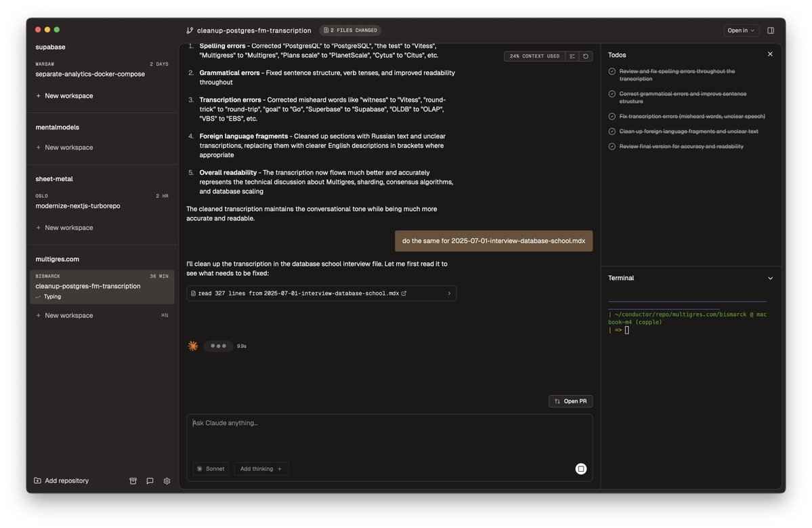Toggle the 'Review and fix spelling errors' todo
This screenshot has width=812, height=528.
tap(612, 71)
